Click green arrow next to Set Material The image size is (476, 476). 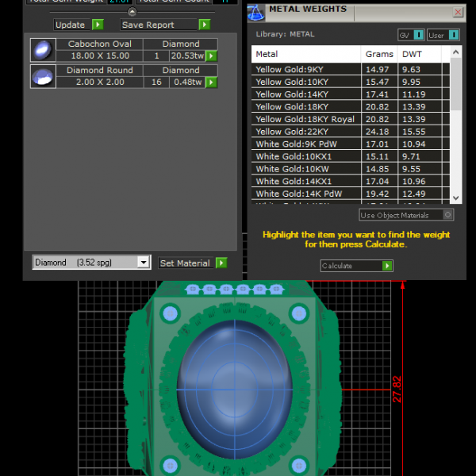point(221,263)
